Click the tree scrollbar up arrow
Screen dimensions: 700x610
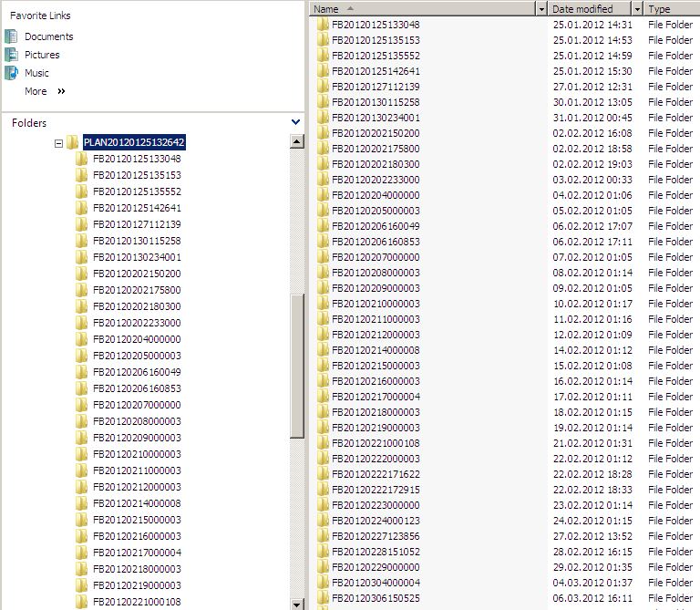[x=297, y=141]
